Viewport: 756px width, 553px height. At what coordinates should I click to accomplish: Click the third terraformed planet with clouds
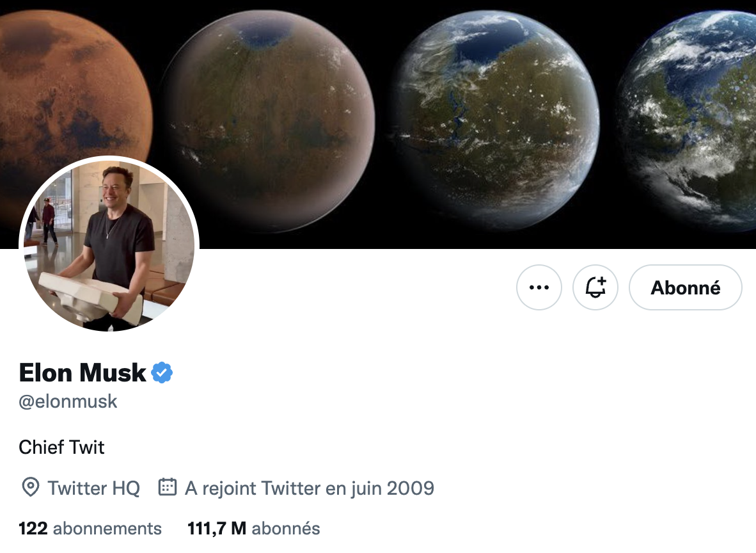tap(496, 120)
